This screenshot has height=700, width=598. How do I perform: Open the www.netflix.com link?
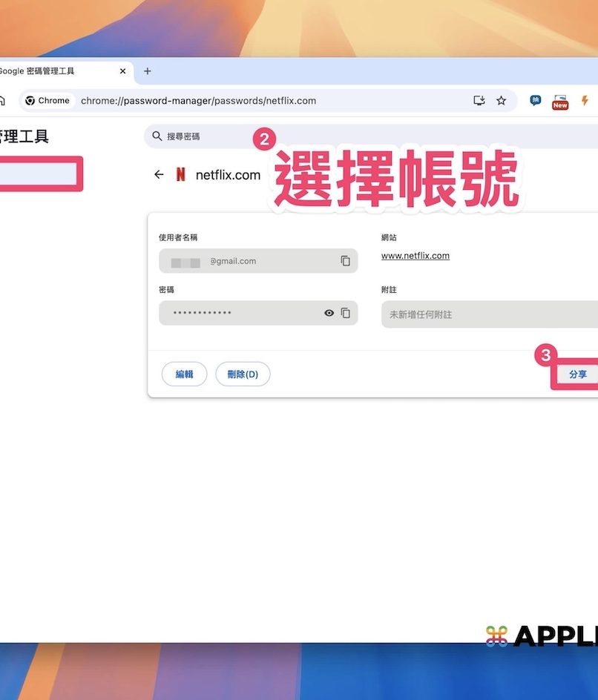(x=415, y=256)
